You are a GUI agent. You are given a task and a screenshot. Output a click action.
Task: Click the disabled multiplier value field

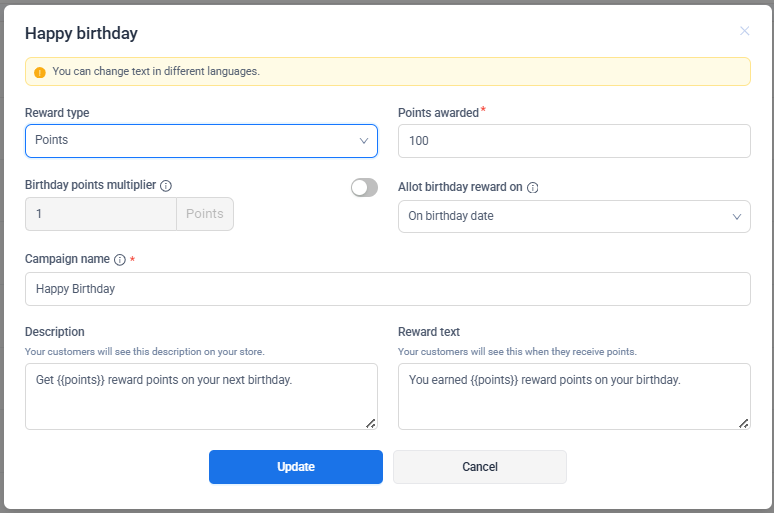pyautogui.click(x=100, y=214)
